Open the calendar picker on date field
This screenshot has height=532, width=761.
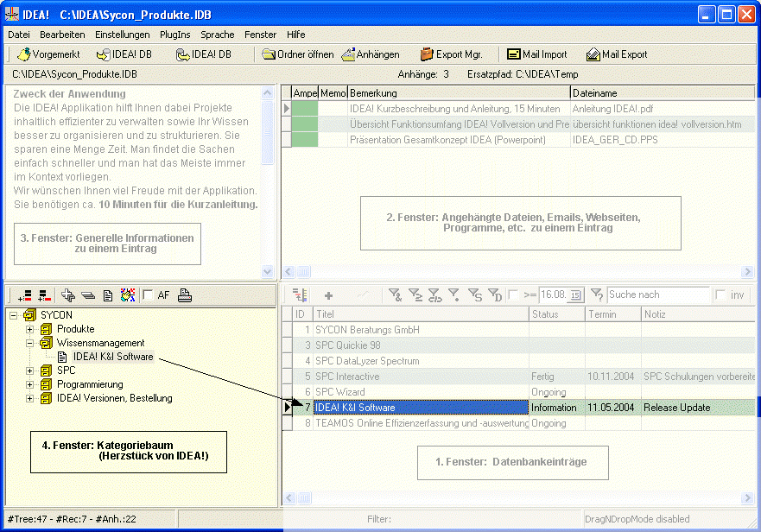pos(575,295)
